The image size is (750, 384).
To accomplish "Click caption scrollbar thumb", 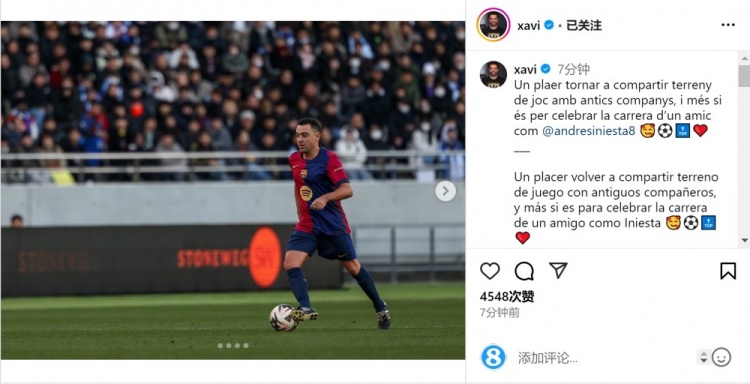I will pyautogui.click(x=745, y=76).
